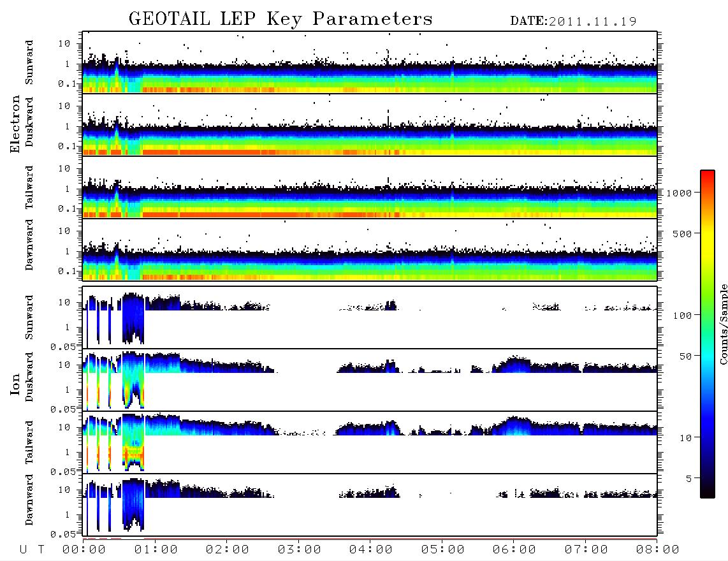Select the Counts/Sample colorbar caption

[724, 324]
